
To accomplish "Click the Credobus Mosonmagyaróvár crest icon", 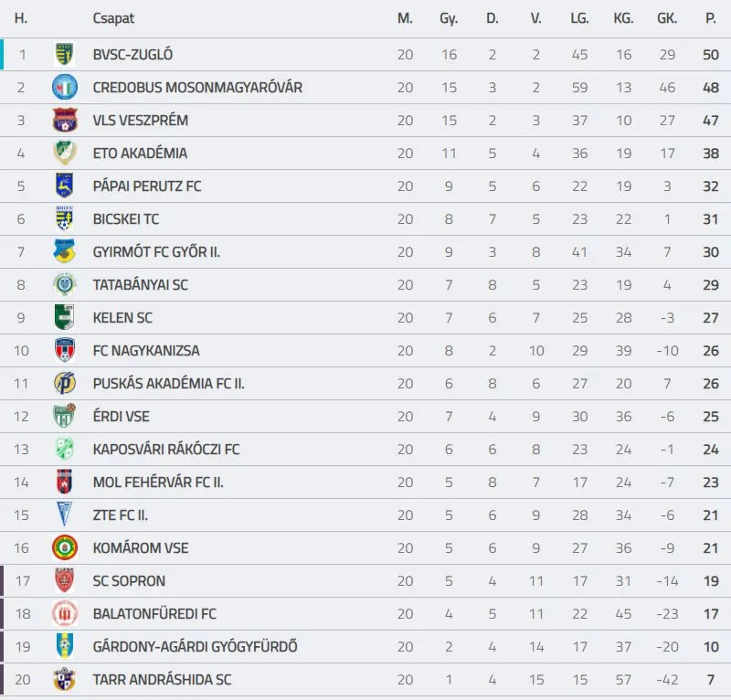I will coord(64,88).
